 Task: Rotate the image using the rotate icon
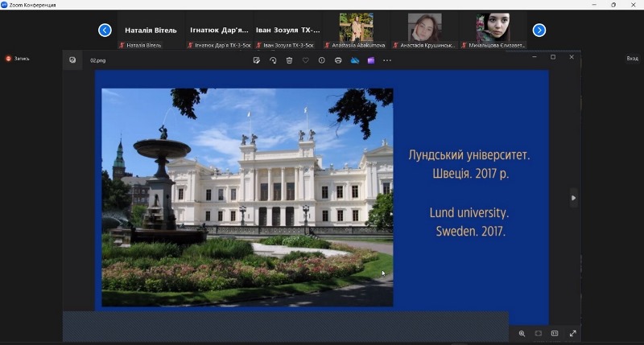pyautogui.click(x=273, y=60)
